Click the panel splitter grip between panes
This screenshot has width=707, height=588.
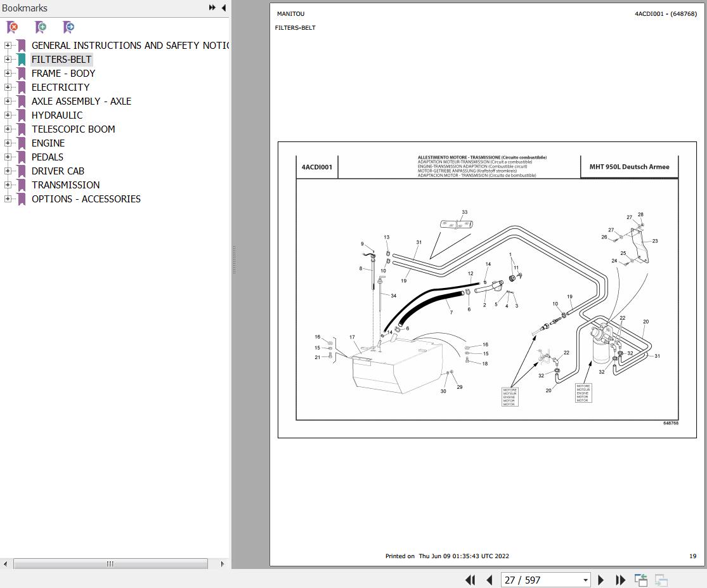point(234,259)
